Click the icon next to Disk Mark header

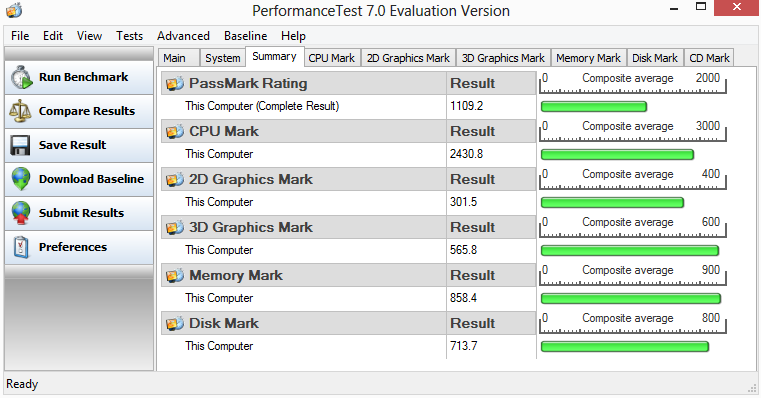pos(175,323)
